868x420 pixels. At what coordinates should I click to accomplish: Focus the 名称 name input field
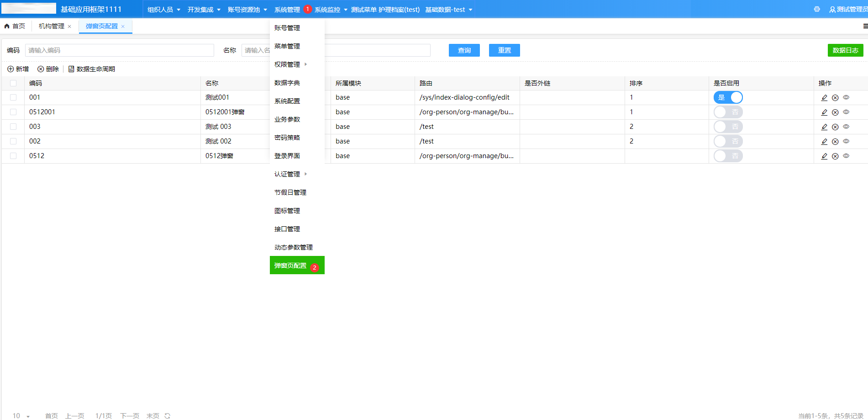coord(336,50)
